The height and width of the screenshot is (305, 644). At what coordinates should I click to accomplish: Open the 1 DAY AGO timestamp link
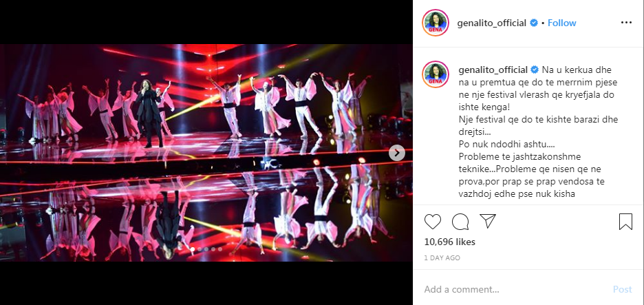tap(442, 258)
